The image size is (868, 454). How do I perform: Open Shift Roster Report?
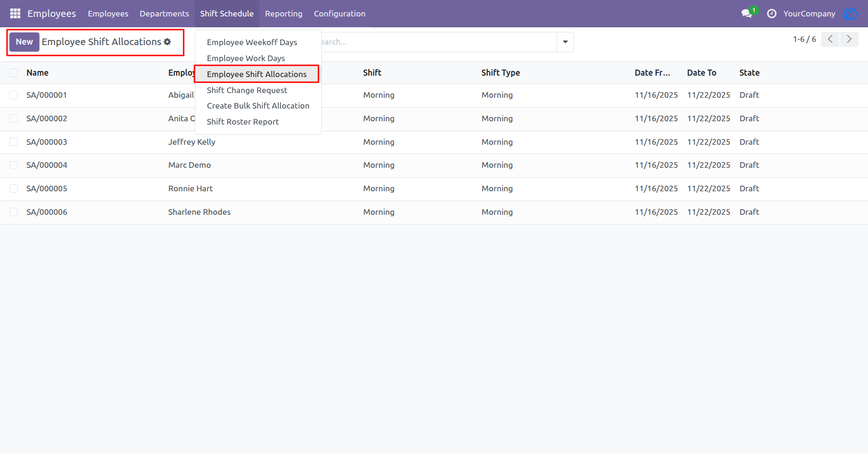point(258,122)
